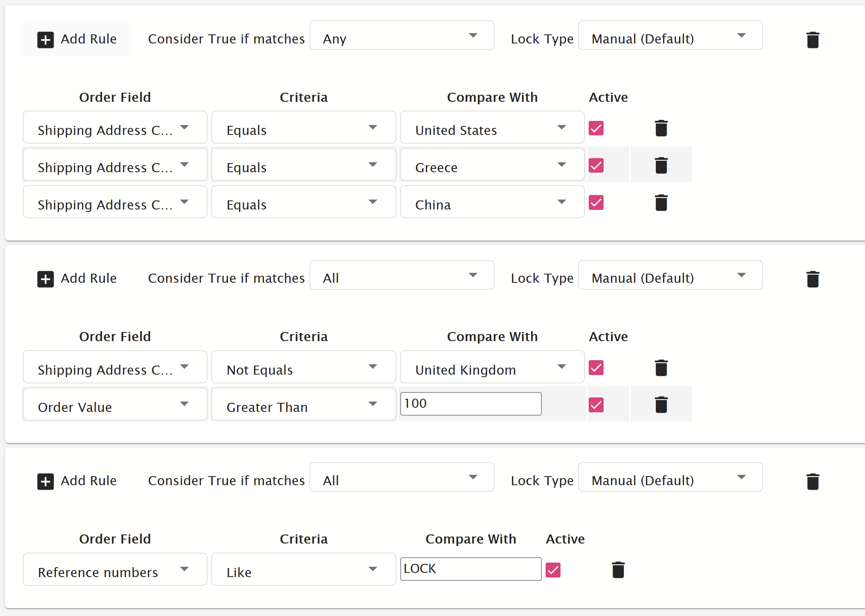Delete the Reference numbers rule row
The image size is (865, 616).
[618, 570]
